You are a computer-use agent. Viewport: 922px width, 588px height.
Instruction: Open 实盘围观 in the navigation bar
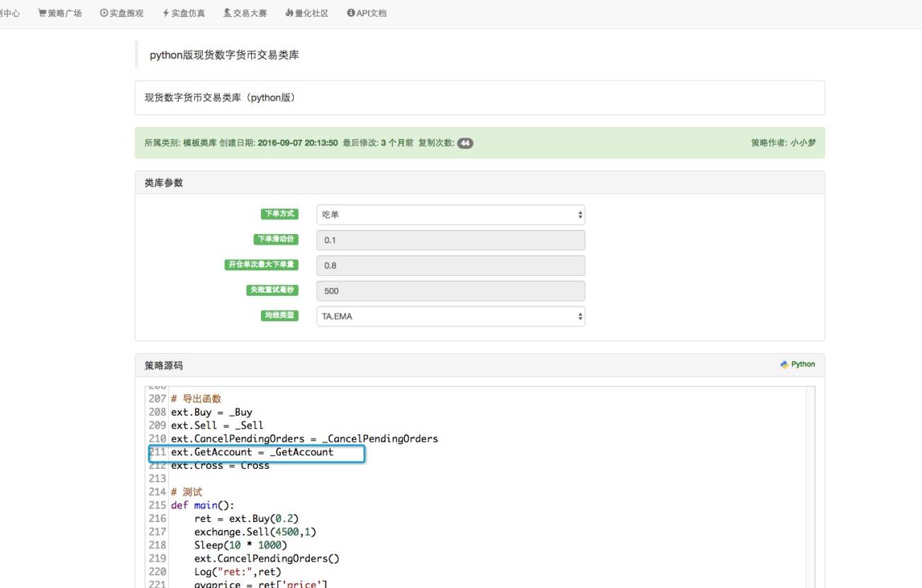pyautogui.click(x=122, y=13)
